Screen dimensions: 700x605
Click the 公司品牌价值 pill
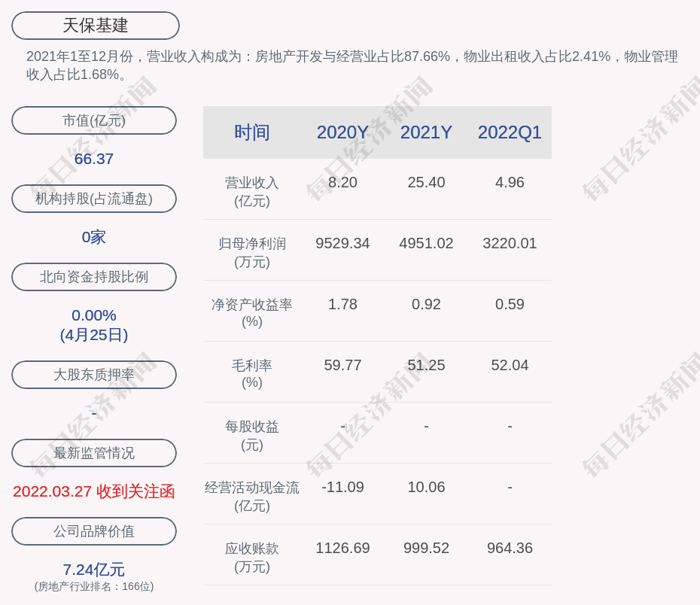pyautogui.click(x=94, y=531)
